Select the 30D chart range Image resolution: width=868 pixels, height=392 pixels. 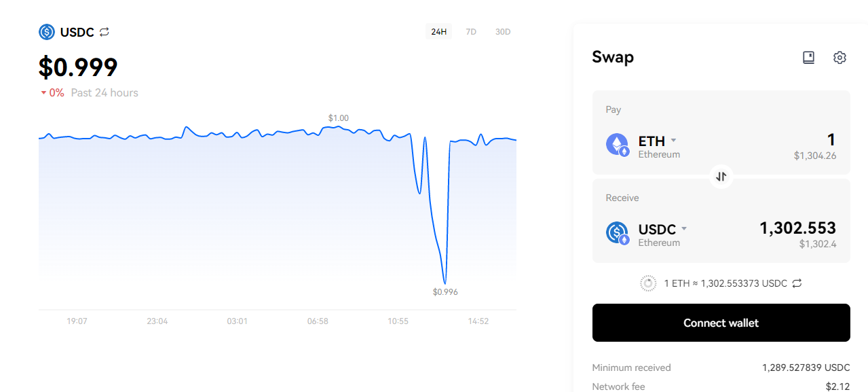[503, 32]
